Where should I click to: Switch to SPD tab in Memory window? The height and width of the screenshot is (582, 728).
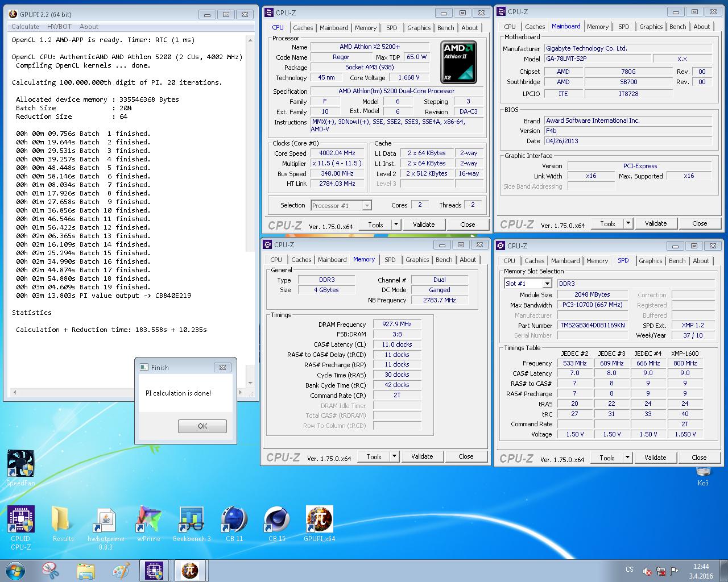pyautogui.click(x=390, y=260)
